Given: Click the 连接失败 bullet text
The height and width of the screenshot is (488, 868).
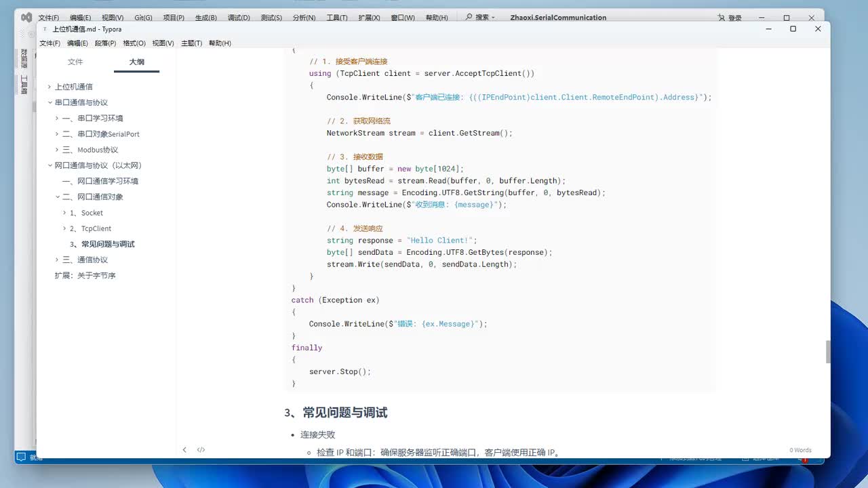Looking at the screenshot, I should (x=318, y=434).
